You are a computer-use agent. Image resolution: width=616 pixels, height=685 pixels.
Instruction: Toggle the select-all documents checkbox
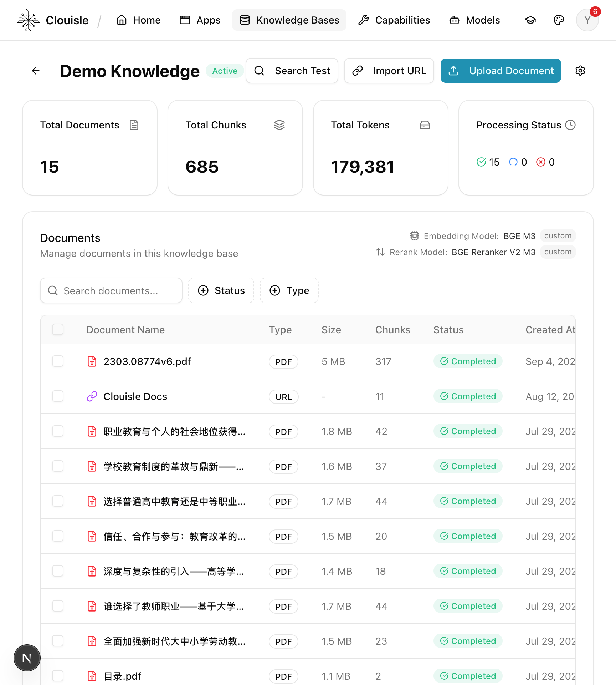pyautogui.click(x=58, y=329)
